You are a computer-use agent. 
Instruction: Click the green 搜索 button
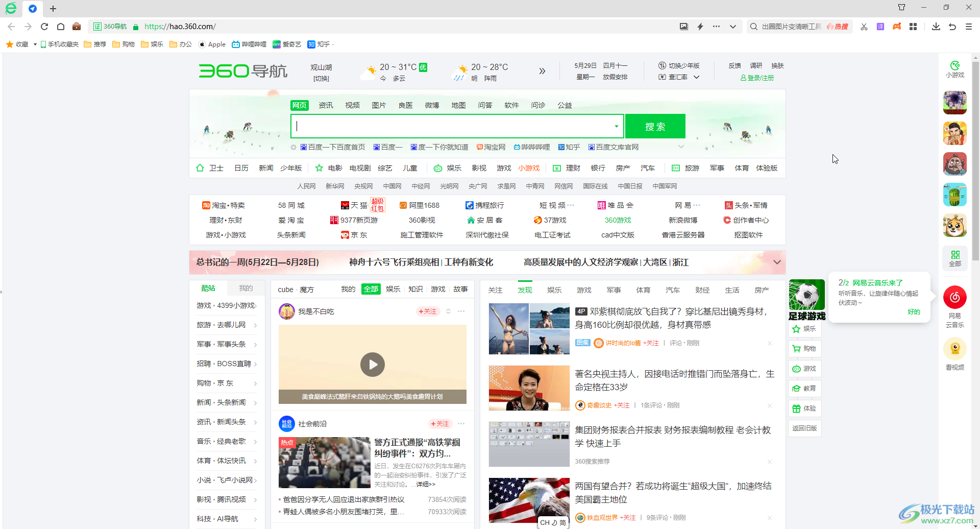[x=655, y=127]
